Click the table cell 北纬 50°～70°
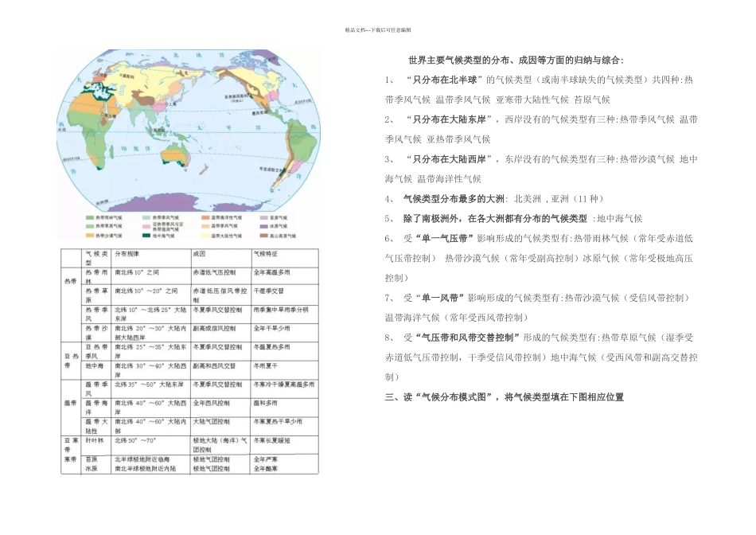Screen dimensions: 756x535 pyautogui.click(x=135, y=441)
